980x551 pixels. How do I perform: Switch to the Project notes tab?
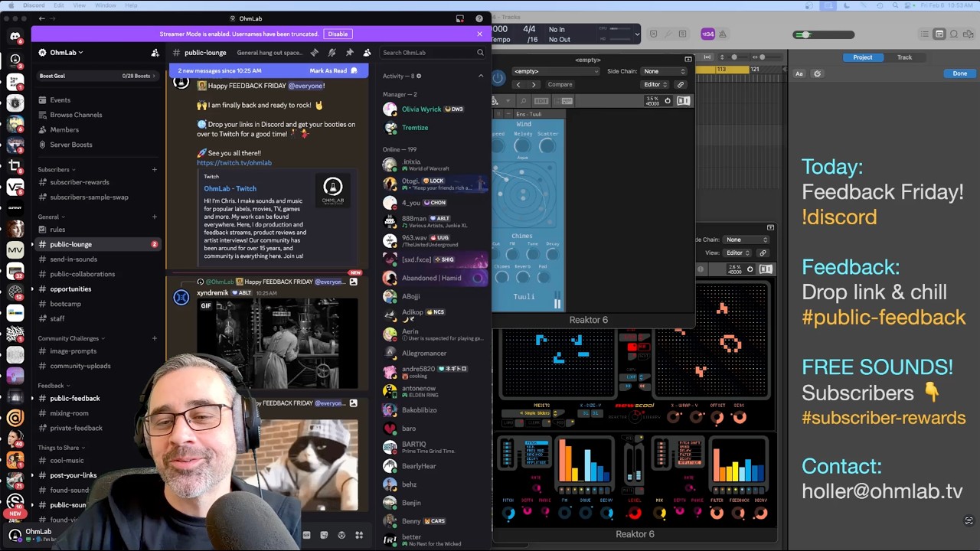[x=863, y=57]
